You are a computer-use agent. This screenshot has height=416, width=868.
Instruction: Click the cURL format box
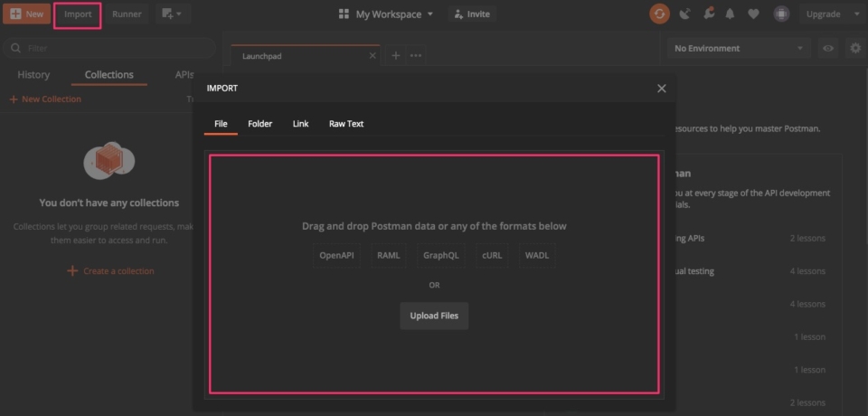[492, 256]
